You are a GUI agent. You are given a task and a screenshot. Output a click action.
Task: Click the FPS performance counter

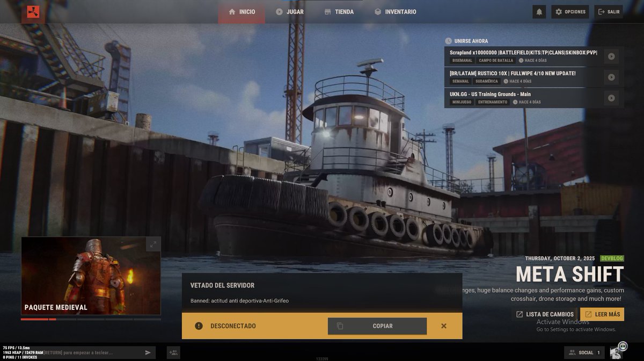(16, 348)
